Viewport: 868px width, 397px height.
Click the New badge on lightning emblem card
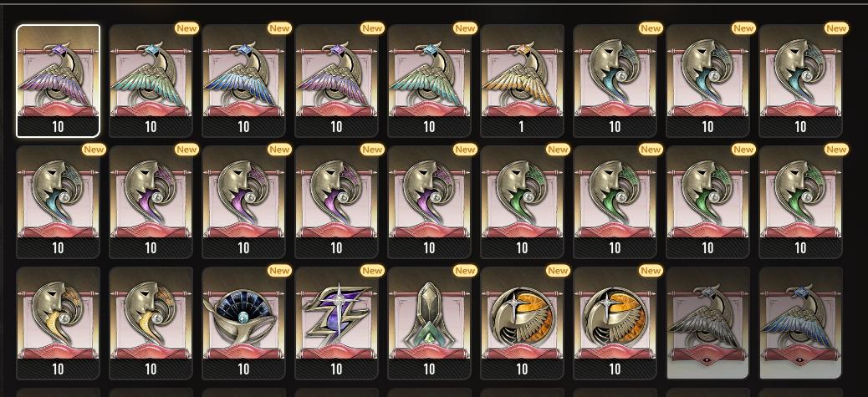pos(372,271)
